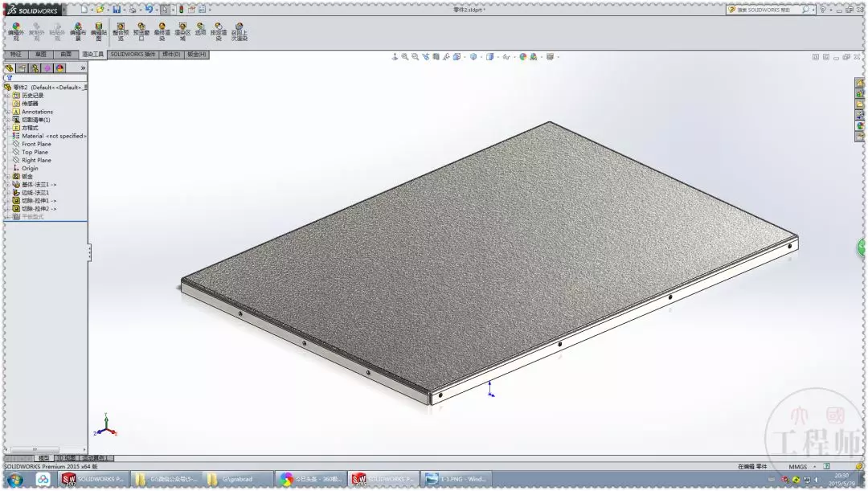Open MMGS unit system in status bar
This screenshot has width=868, height=491.
798,467
